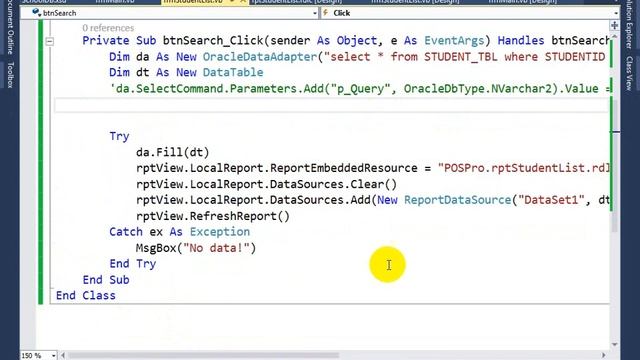
Task: Open the Click event member dropdown
Action: [x=616, y=13]
